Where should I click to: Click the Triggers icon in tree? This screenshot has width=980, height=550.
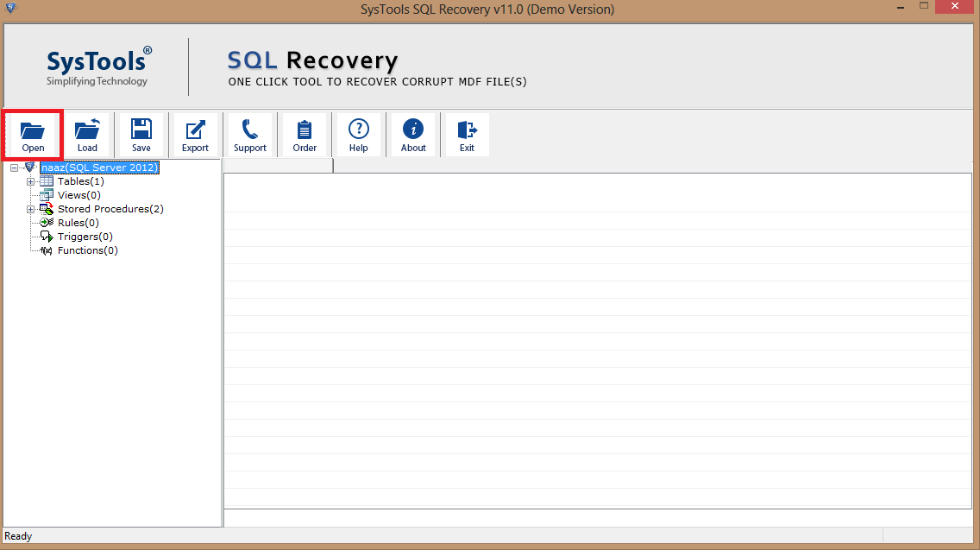(x=47, y=237)
